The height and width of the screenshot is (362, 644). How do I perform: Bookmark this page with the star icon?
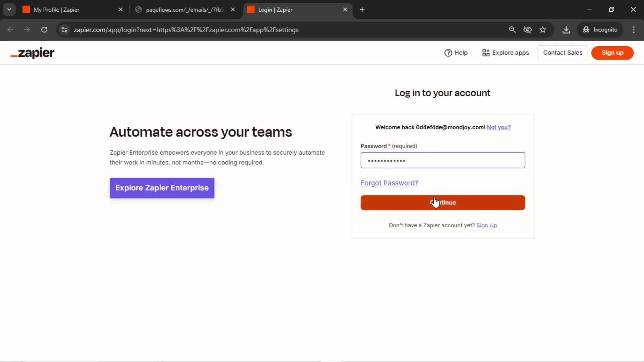(x=543, y=30)
